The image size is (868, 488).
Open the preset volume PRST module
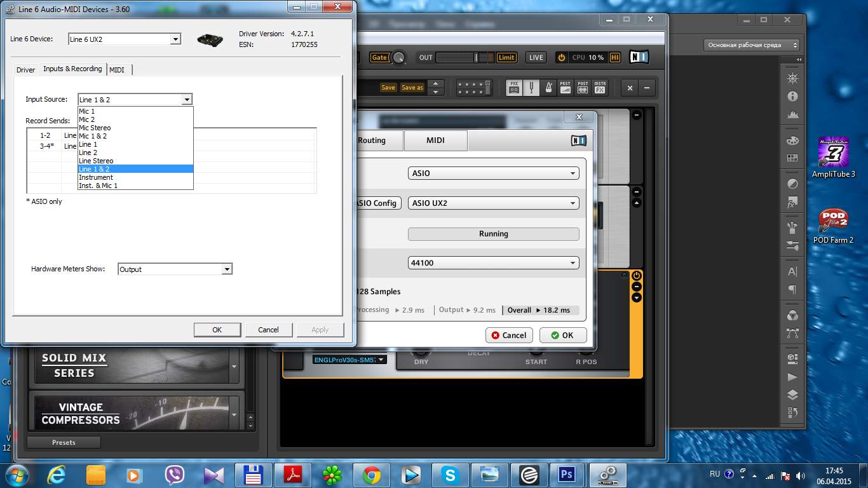(566, 88)
